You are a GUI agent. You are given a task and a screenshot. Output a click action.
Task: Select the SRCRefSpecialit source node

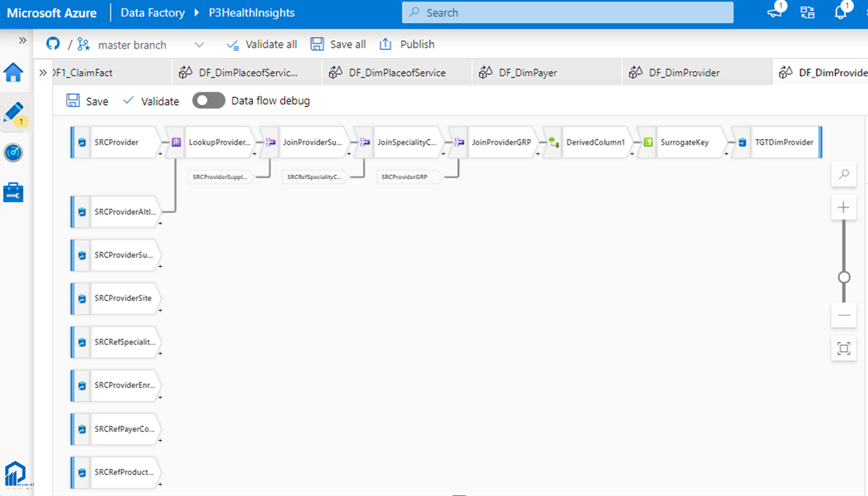coord(116,342)
